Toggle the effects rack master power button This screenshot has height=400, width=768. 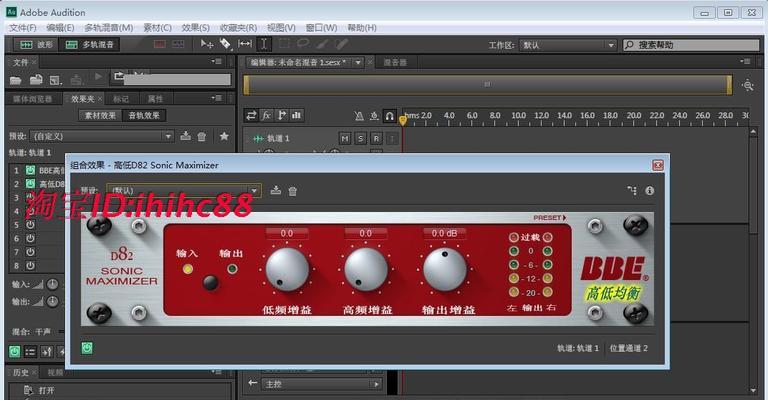pos(15,352)
